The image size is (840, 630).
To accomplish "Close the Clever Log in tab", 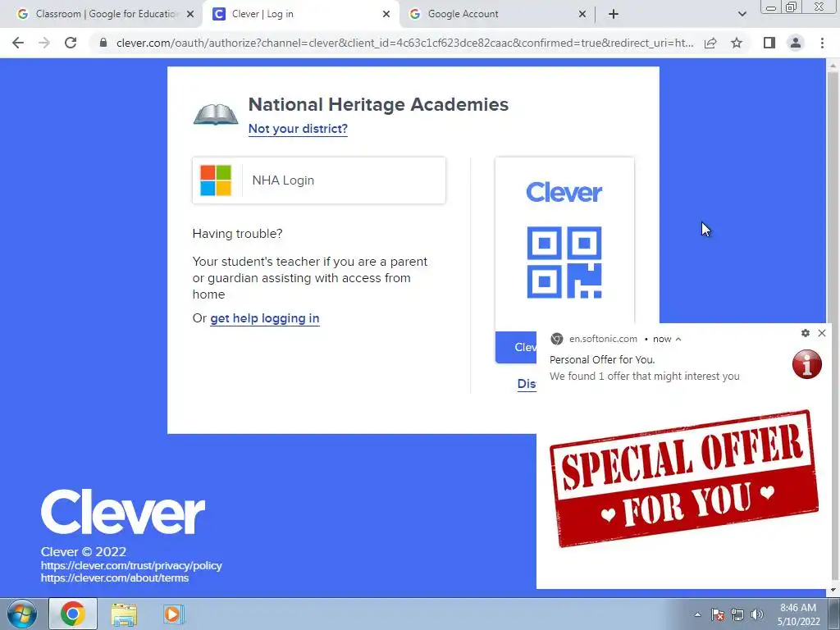I will click(x=386, y=14).
